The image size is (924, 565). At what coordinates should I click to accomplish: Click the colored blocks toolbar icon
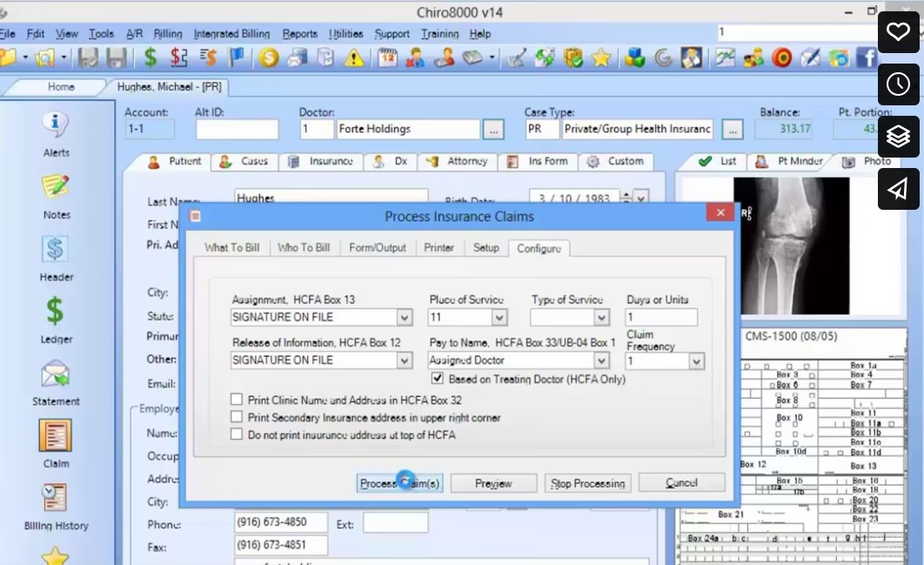(634, 57)
